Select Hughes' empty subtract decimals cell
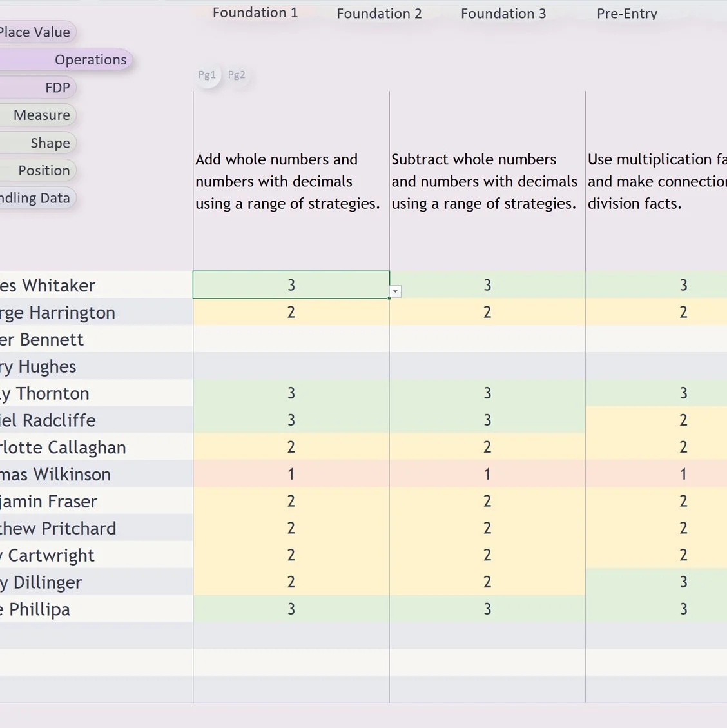Viewport: 727px width, 728px height. (487, 366)
